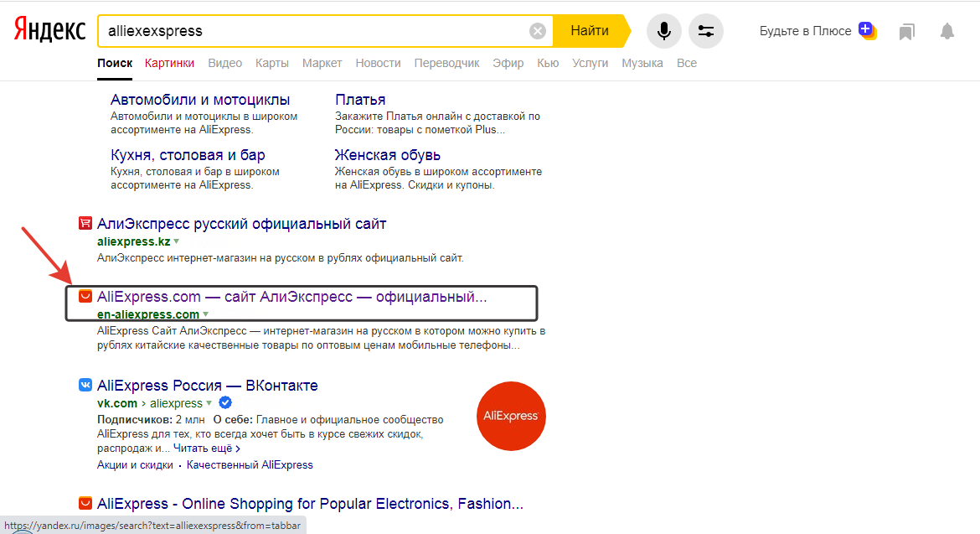Open AliExpress Россия — ВКонтакте result
The image size is (980, 534).
(208, 385)
